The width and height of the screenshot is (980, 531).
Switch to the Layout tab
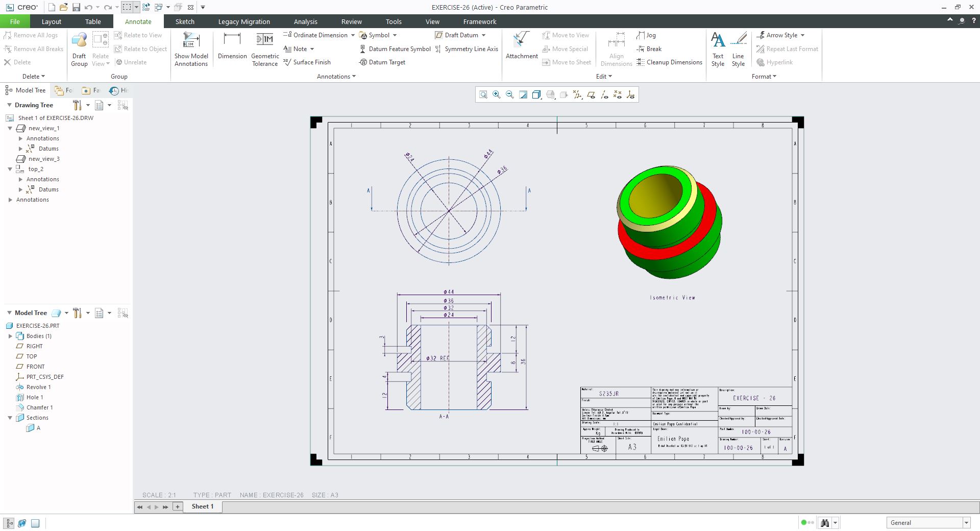click(x=51, y=21)
